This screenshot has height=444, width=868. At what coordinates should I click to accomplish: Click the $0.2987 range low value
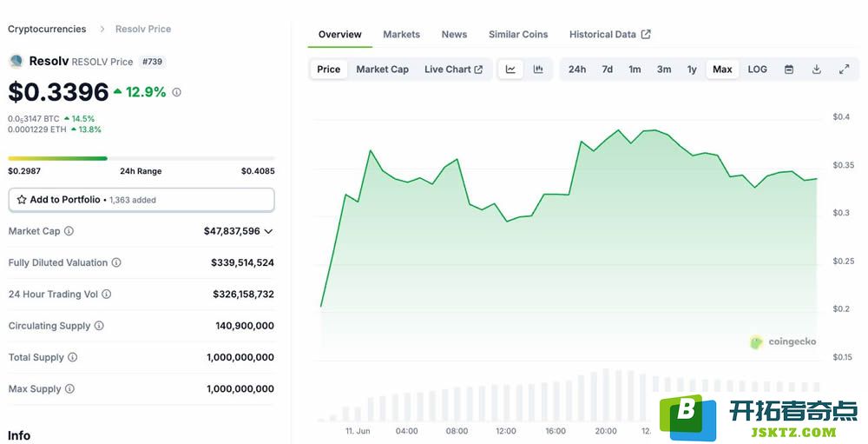pyautogui.click(x=24, y=170)
